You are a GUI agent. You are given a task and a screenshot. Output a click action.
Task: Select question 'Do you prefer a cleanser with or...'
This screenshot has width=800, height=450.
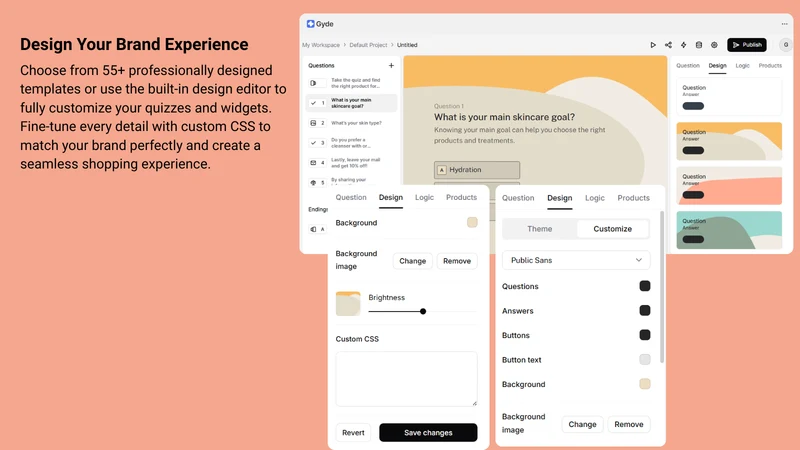pyautogui.click(x=352, y=143)
